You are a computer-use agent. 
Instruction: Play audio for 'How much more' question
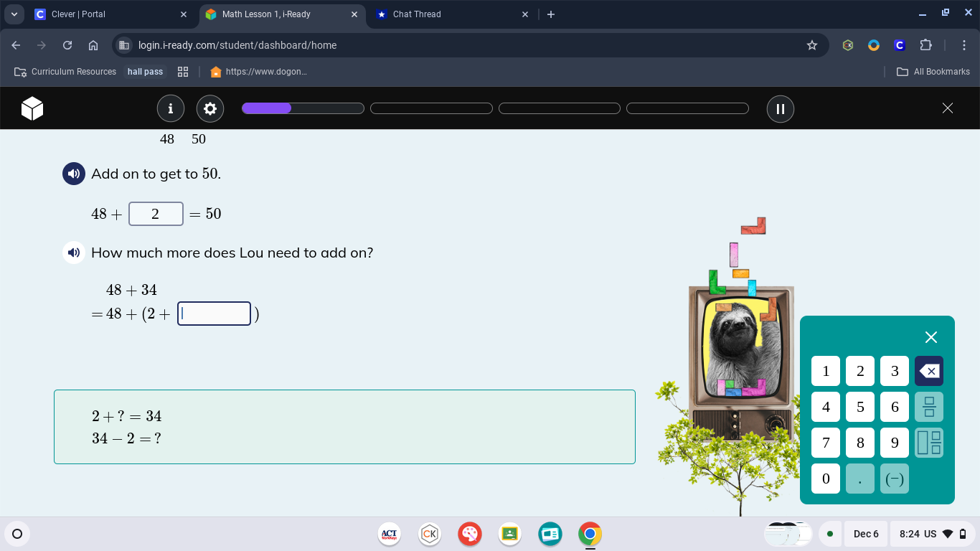pos(73,253)
